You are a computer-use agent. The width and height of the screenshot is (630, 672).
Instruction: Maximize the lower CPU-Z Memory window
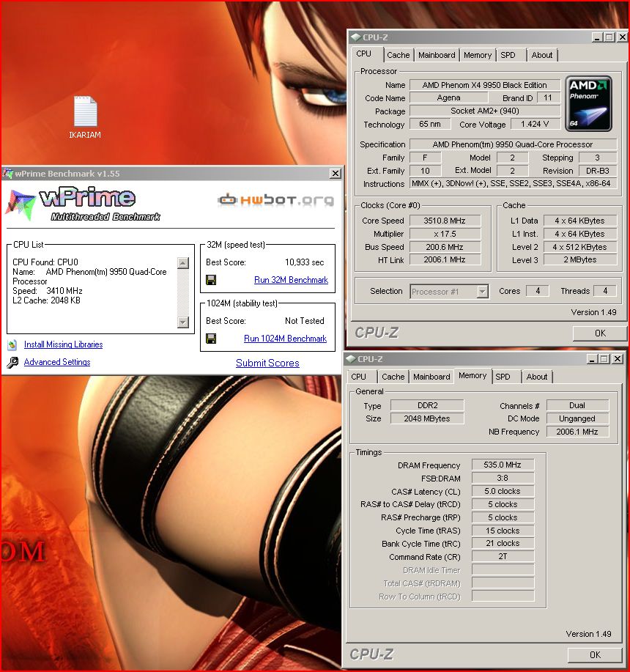(604, 358)
